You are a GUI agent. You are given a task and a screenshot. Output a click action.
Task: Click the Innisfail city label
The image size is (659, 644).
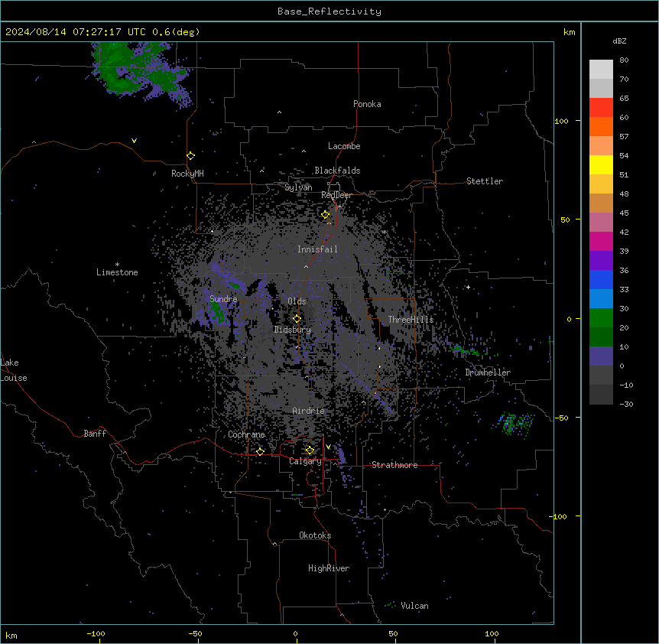coord(317,249)
